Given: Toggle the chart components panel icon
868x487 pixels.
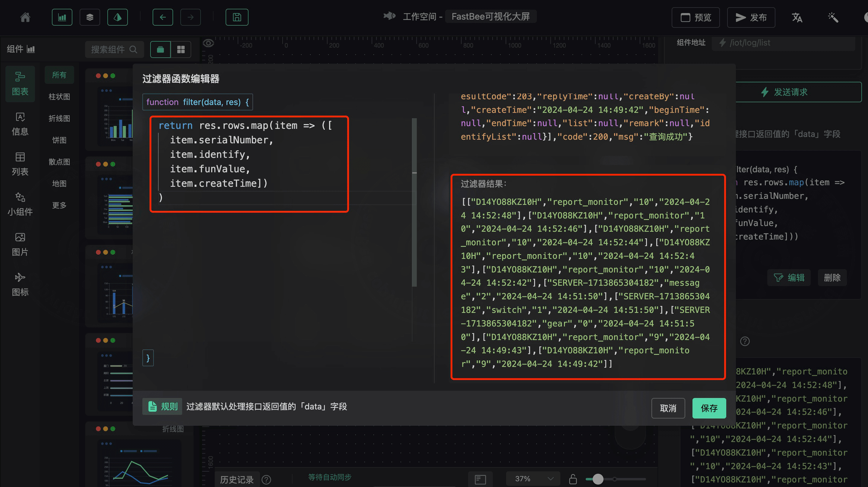Looking at the screenshot, I should coord(62,17).
